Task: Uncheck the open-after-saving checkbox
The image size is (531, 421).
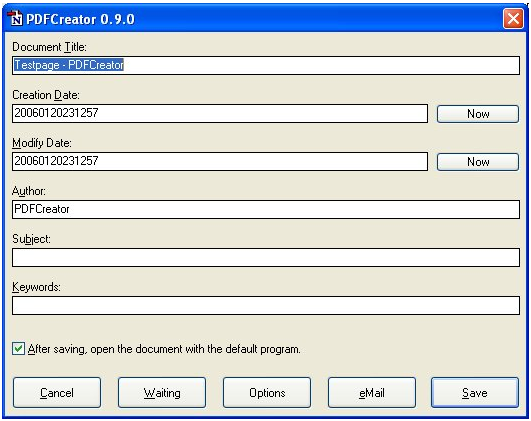Action: click(x=18, y=349)
